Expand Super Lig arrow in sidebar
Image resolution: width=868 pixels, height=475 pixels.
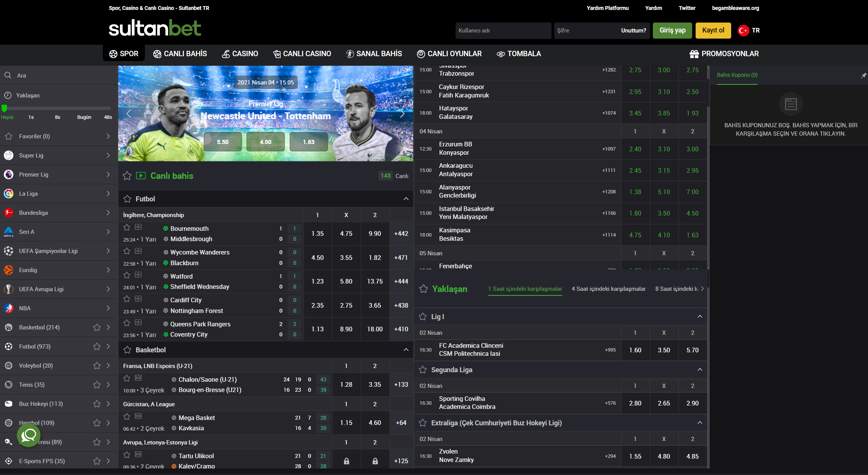108,155
